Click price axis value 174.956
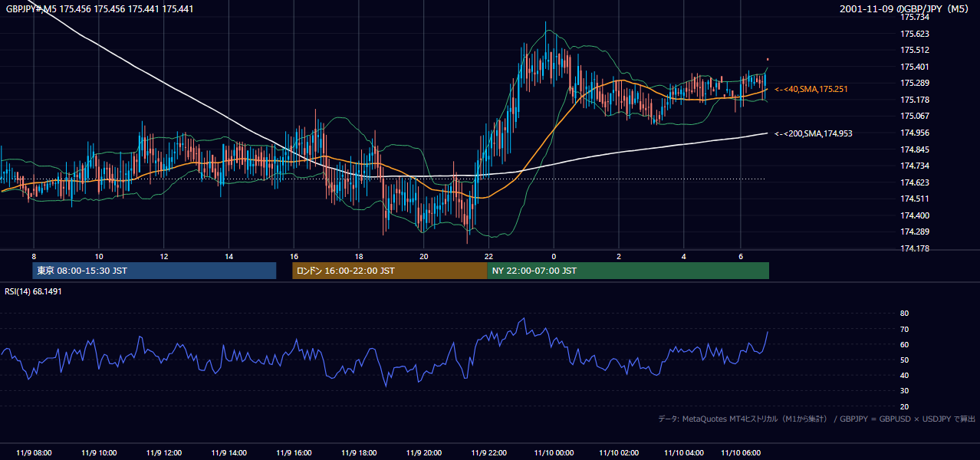This screenshot has width=980, height=460. pos(915,133)
